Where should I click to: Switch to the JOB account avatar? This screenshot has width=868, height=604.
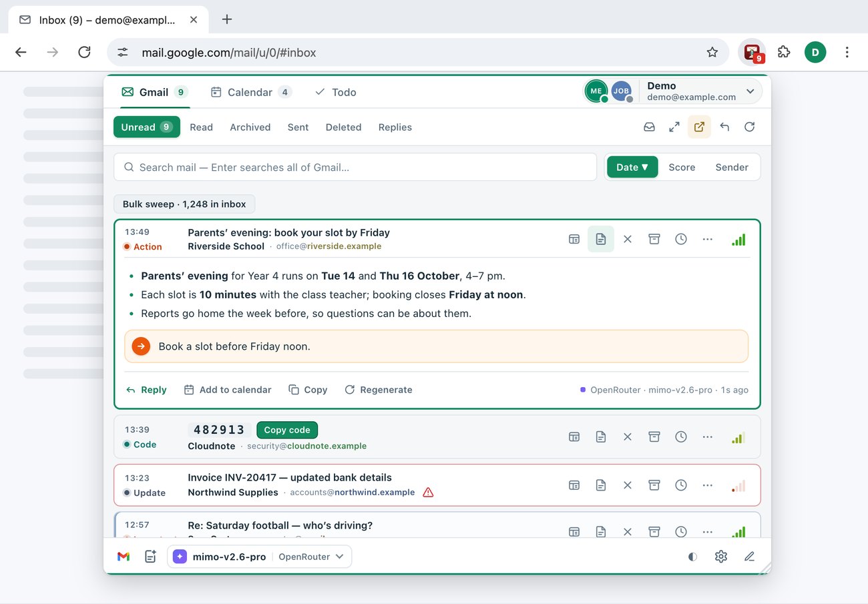[x=622, y=91]
